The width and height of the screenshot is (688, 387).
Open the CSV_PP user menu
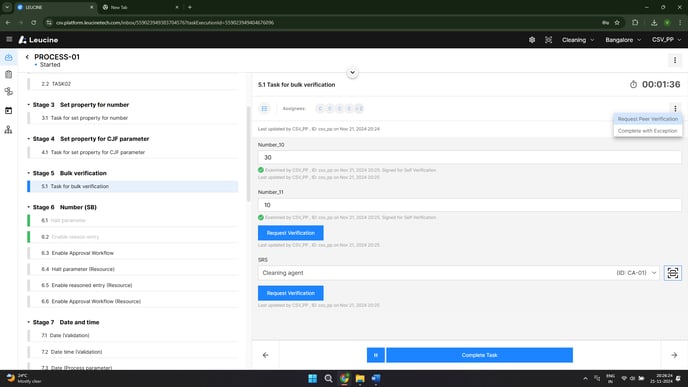[x=666, y=40]
